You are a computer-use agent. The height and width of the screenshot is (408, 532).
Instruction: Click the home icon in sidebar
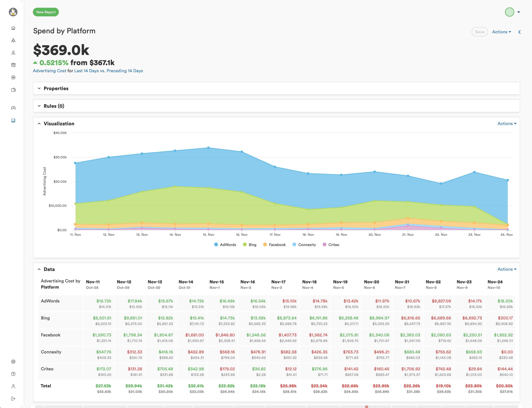[13, 28]
